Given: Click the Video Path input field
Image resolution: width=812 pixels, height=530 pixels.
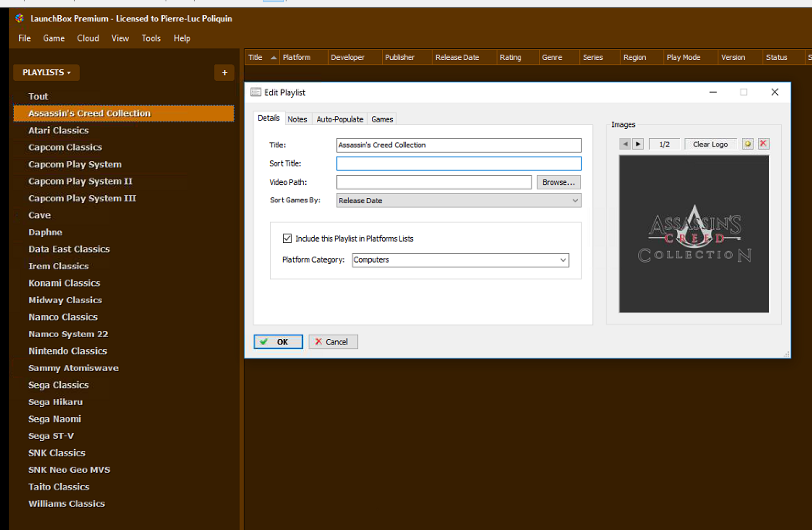Looking at the screenshot, I should point(434,182).
